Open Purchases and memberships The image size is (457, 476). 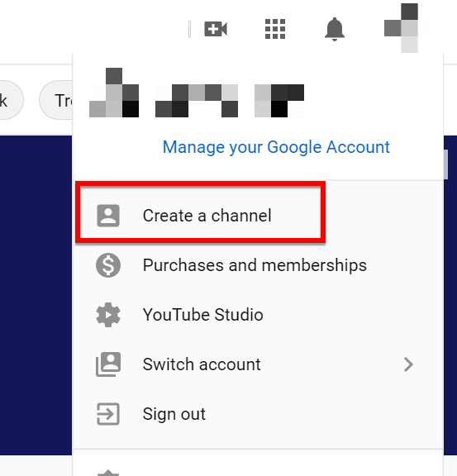tap(258, 265)
